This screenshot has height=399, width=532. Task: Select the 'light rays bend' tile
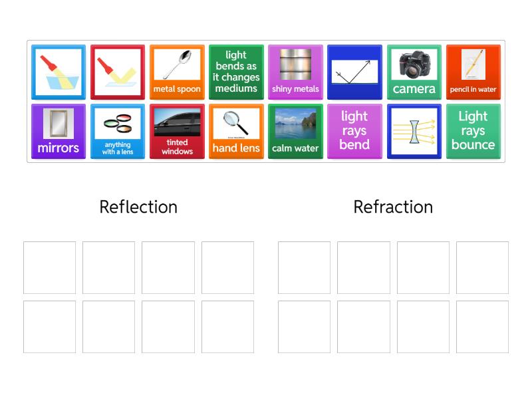[x=354, y=132]
